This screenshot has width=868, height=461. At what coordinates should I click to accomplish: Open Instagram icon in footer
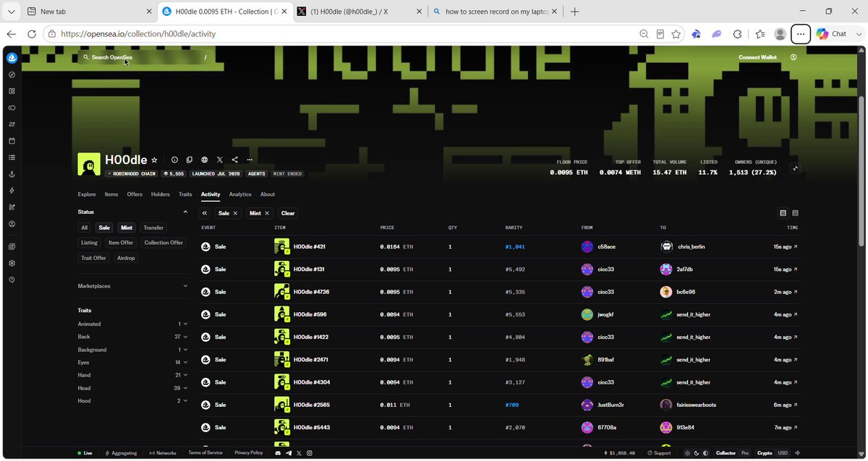(310, 453)
